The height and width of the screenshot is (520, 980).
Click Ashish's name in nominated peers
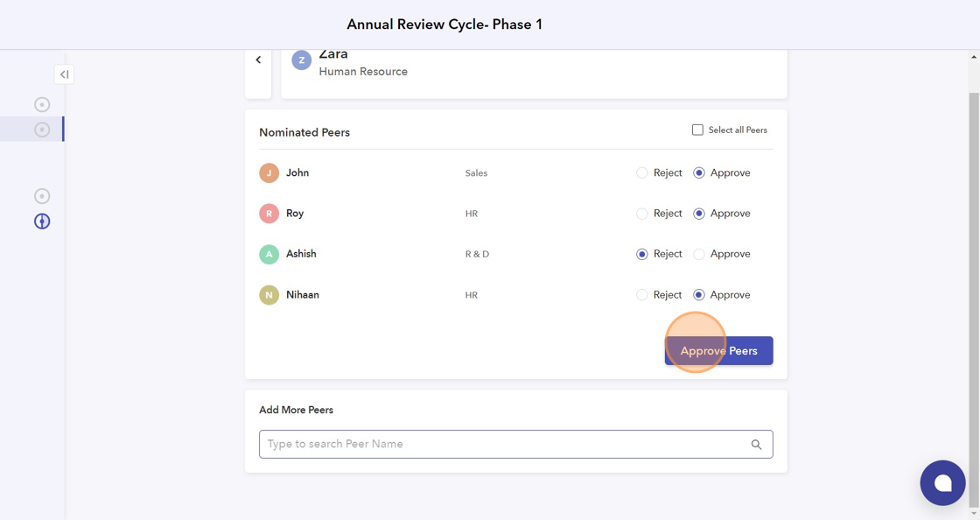click(301, 254)
